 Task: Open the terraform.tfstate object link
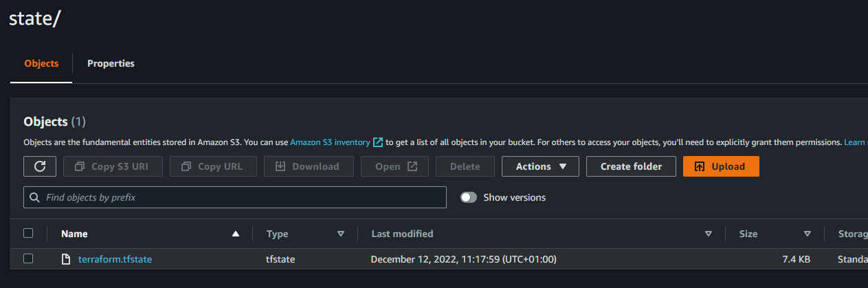(115, 259)
